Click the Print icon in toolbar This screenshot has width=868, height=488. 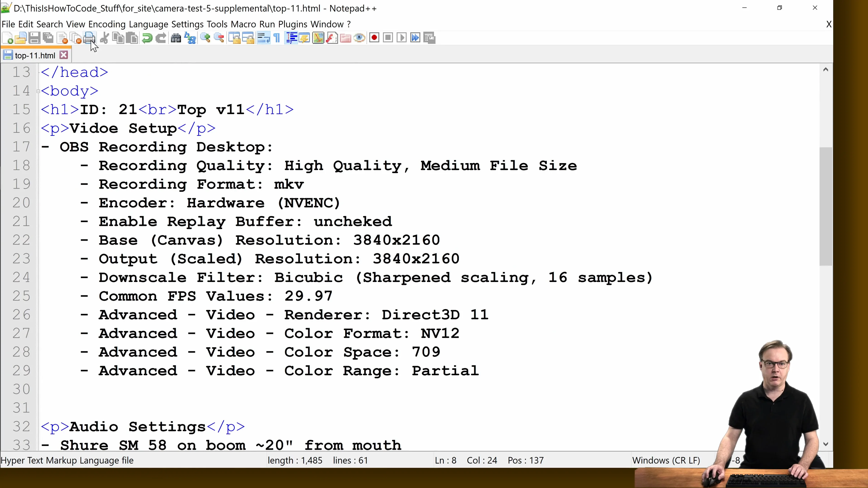point(89,38)
